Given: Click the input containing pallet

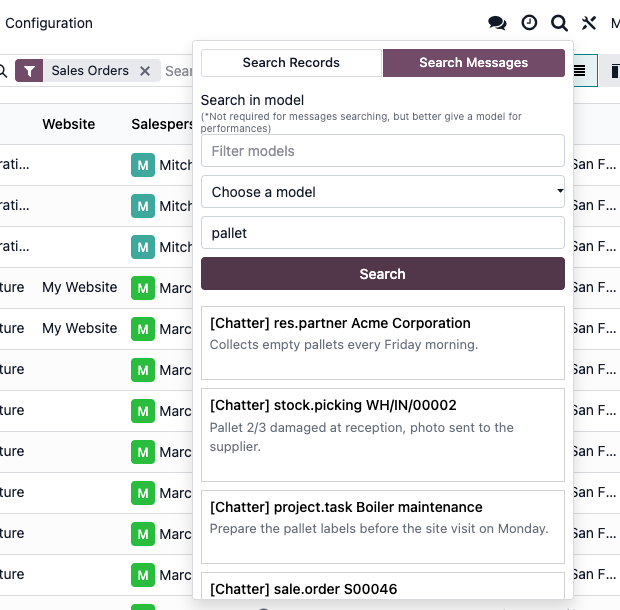Looking at the screenshot, I should 383,233.
